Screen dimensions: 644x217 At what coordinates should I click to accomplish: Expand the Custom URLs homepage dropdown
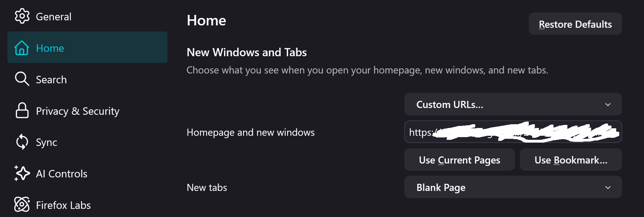[x=512, y=104]
